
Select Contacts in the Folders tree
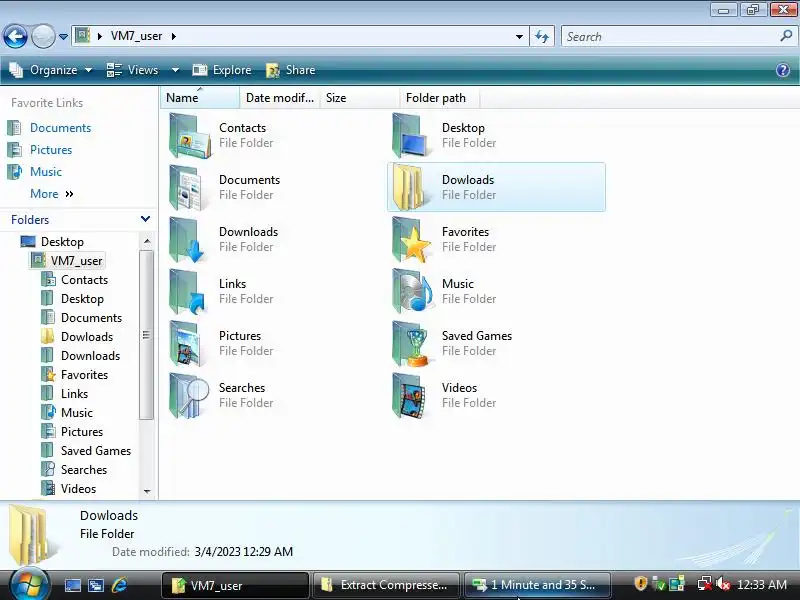click(x=85, y=280)
